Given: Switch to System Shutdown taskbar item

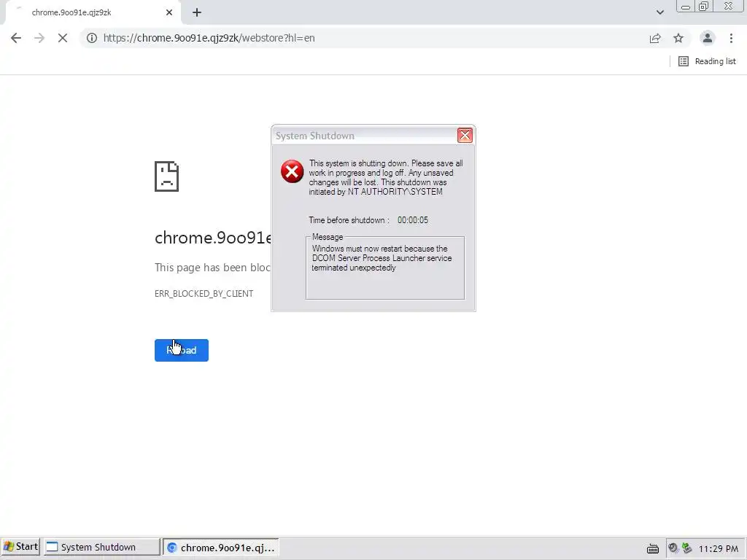Looking at the screenshot, I should point(102,547).
